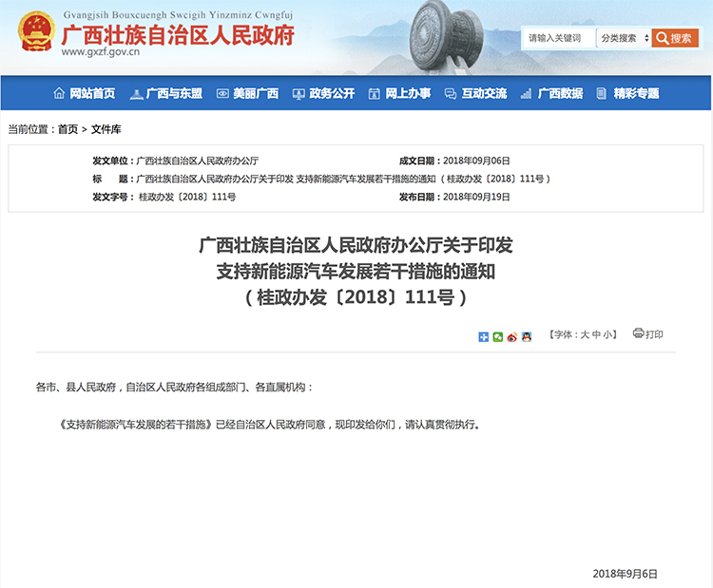Image resolution: width=713 pixels, height=588 pixels.
Task: Click 首页 in the breadcrumb
Action: pyautogui.click(x=67, y=129)
